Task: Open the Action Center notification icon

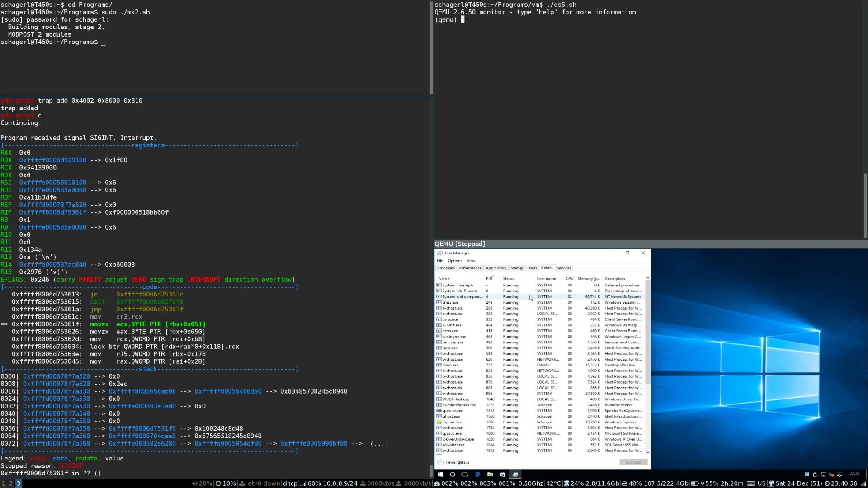Action: 840,474
